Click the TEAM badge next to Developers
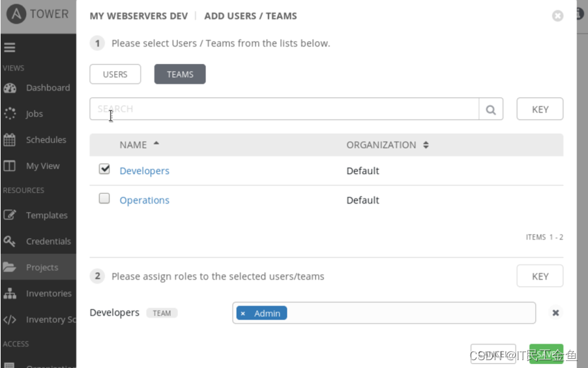This screenshot has height=368, width=588. coord(162,313)
